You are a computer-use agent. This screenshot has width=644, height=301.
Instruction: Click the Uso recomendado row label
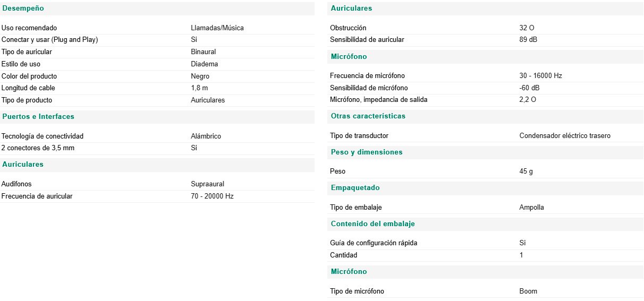(29, 28)
